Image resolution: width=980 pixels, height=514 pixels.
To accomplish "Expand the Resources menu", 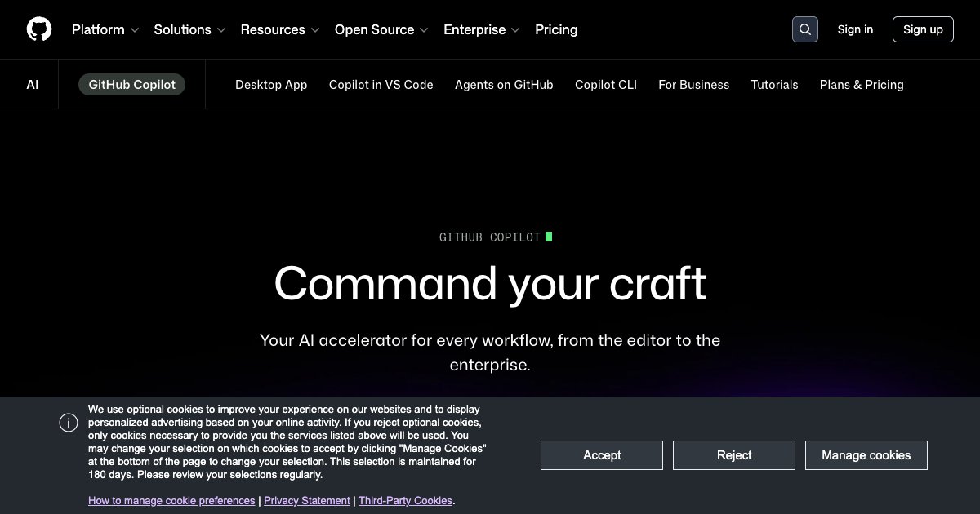I will (x=280, y=29).
